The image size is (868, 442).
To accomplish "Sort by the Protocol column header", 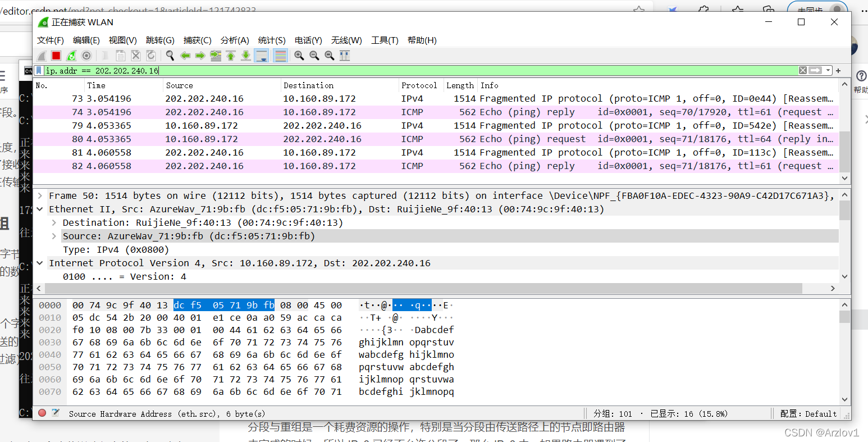I will coord(421,85).
